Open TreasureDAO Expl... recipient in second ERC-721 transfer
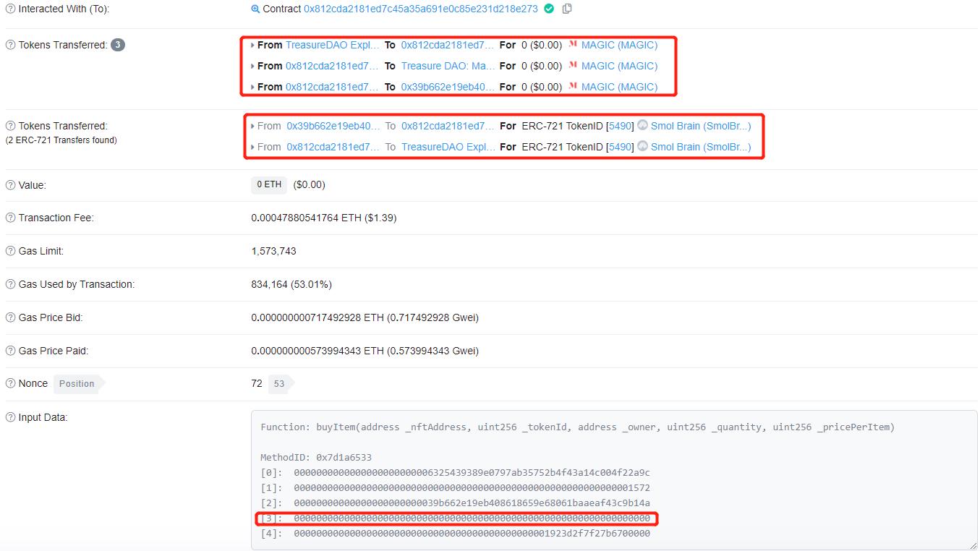Image resolution: width=980 pixels, height=551 pixels. pos(448,147)
